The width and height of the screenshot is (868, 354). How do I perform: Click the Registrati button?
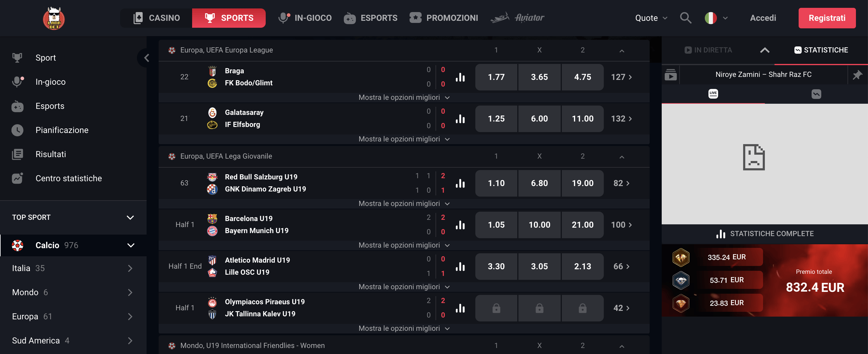click(x=827, y=18)
